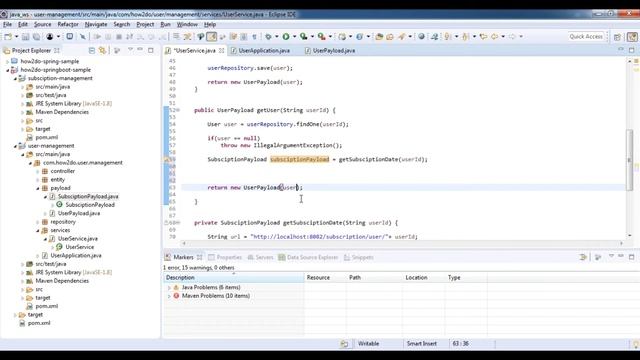This screenshot has width=640, height=360.
Task: Click the Resource column header
Action: pyautogui.click(x=325, y=278)
